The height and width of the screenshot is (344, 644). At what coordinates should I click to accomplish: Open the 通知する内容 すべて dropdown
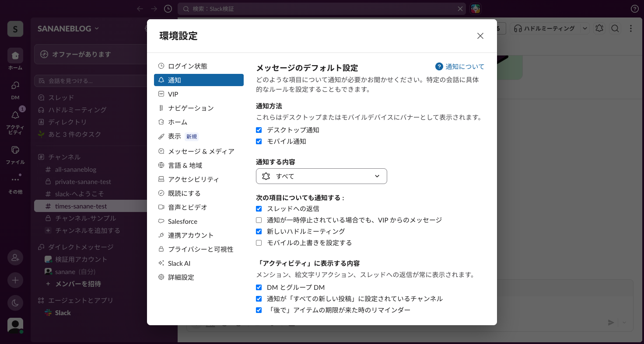tap(322, 176)
